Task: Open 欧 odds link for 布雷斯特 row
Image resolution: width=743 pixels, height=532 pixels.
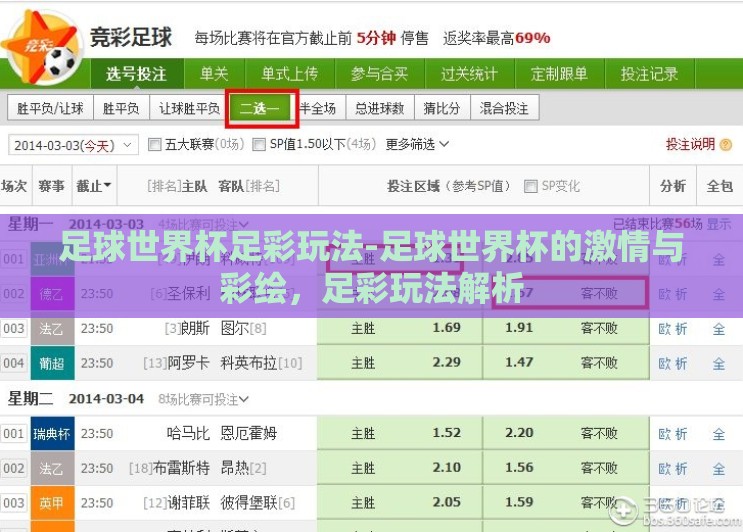Action: click(x=664, y=468)
